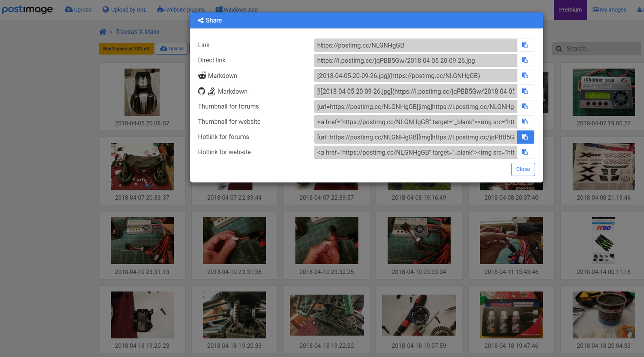Open thumbnail 2018-04-18 19.37.59

point(419,315)
